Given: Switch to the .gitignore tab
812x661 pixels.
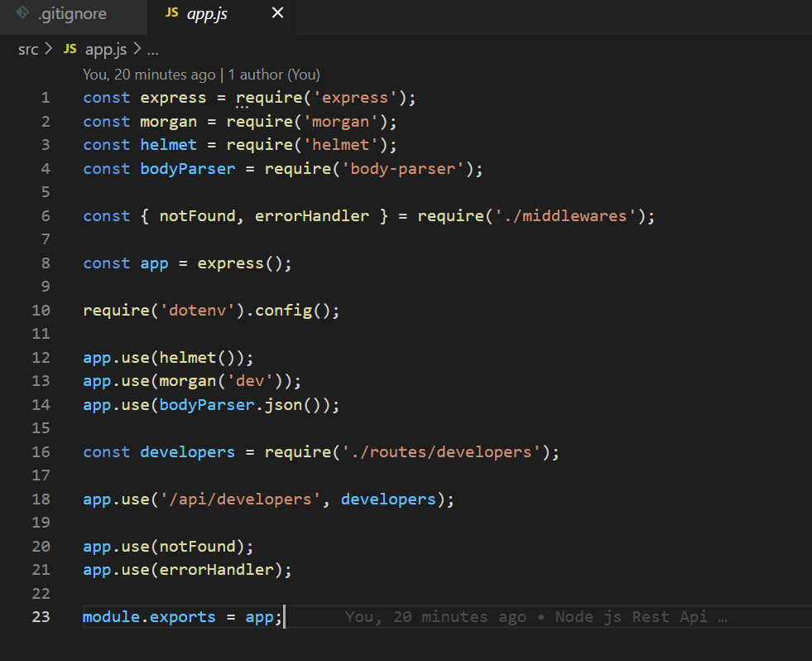Looking at the screenshot, I should [x=71, y=14].
